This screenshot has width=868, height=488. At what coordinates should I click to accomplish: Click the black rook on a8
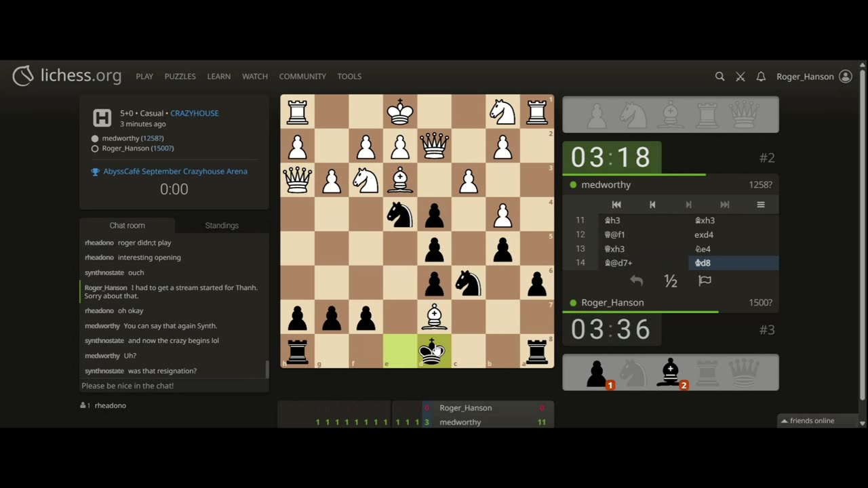tap(536, 351)
